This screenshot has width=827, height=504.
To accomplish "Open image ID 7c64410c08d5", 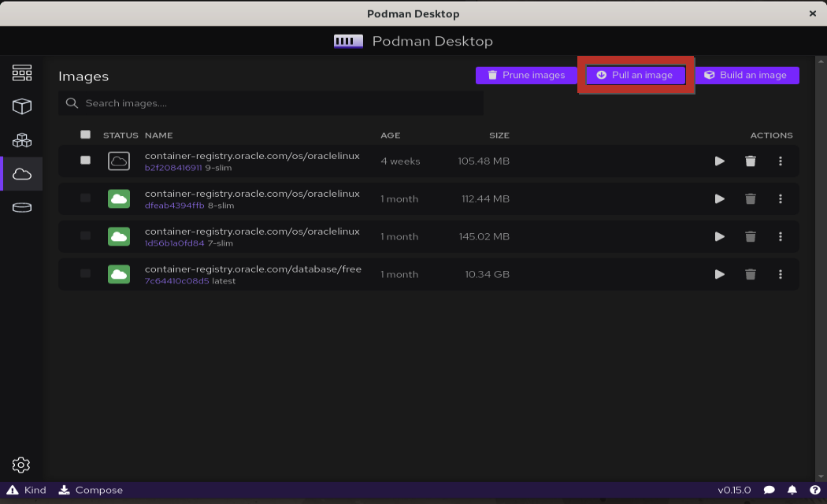I will pos(176,281).
